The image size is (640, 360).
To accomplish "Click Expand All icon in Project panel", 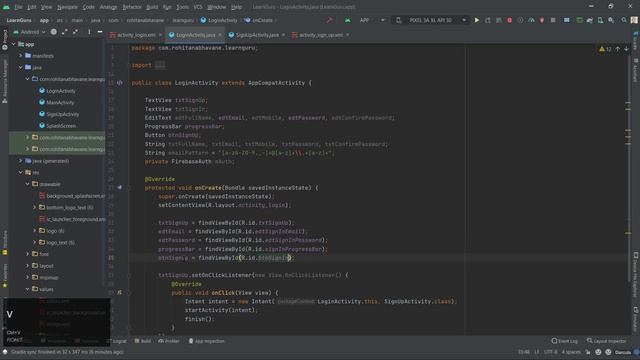I will click(64, 32).
